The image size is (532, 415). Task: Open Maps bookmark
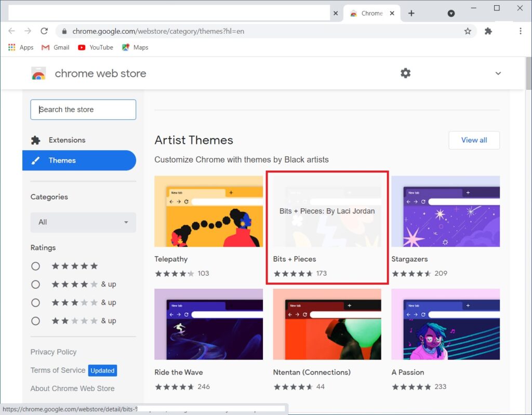click(136, 47)
